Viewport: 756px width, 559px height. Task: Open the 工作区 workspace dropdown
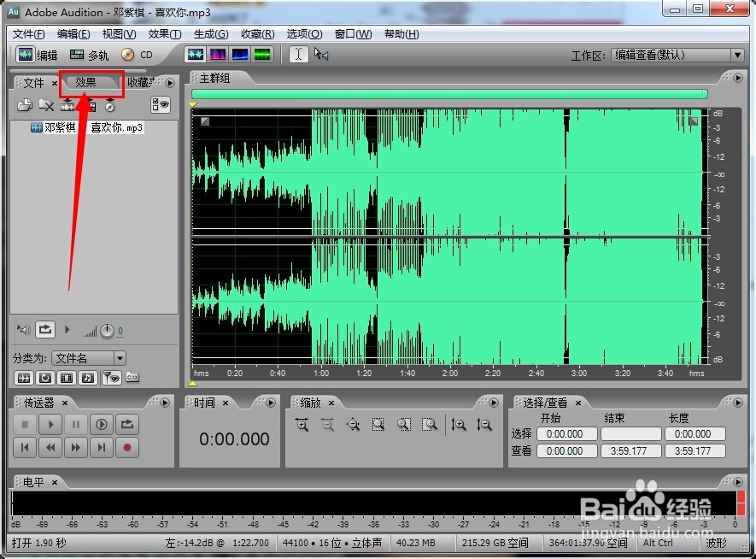677,55
